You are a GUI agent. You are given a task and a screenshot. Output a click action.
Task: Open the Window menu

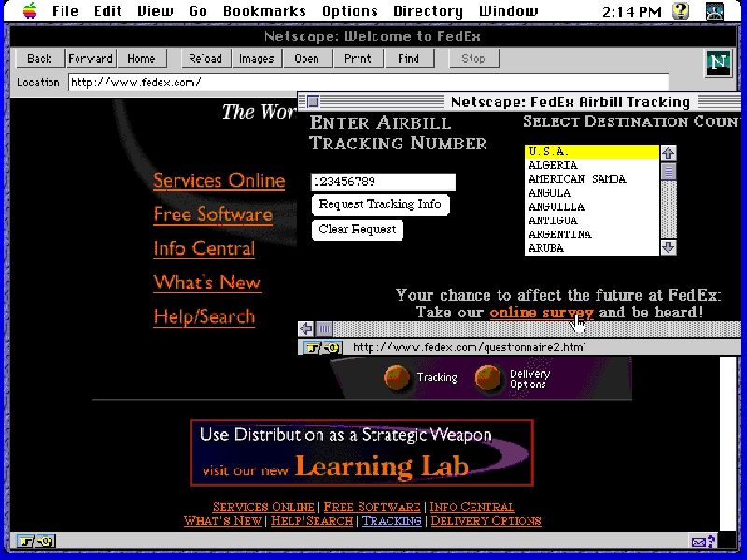508,10
